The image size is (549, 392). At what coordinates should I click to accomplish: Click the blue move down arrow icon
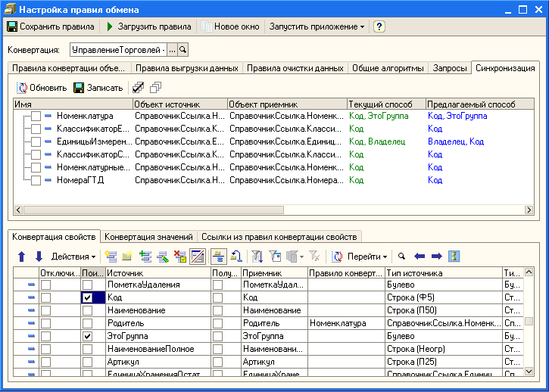click(x=39, y=257)
